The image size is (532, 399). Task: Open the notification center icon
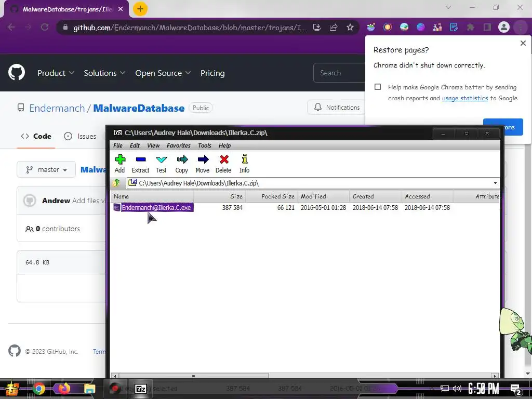tap(515, 389)
